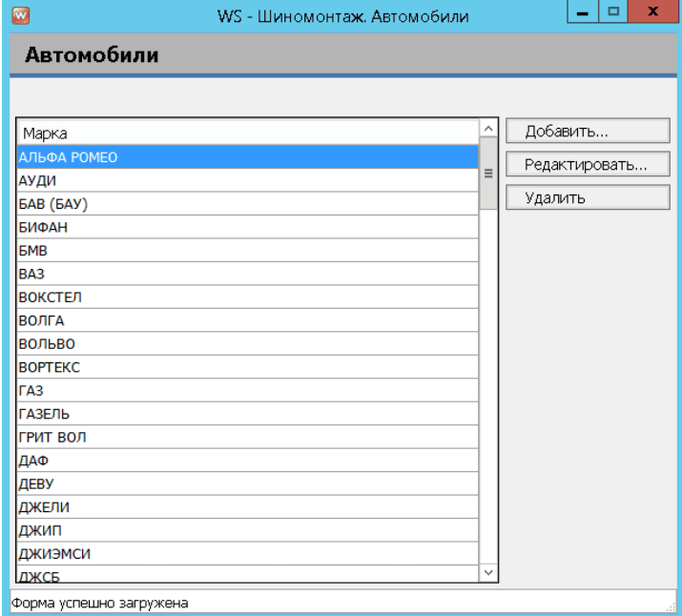Click the Удалить button
This screenshot has height=616, width=682.
pos(587,198)
